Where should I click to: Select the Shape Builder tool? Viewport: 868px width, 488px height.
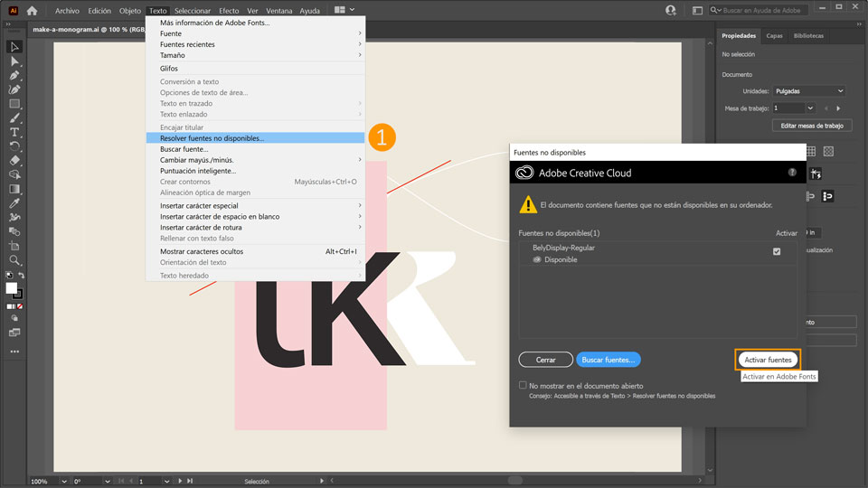(15, 174)
